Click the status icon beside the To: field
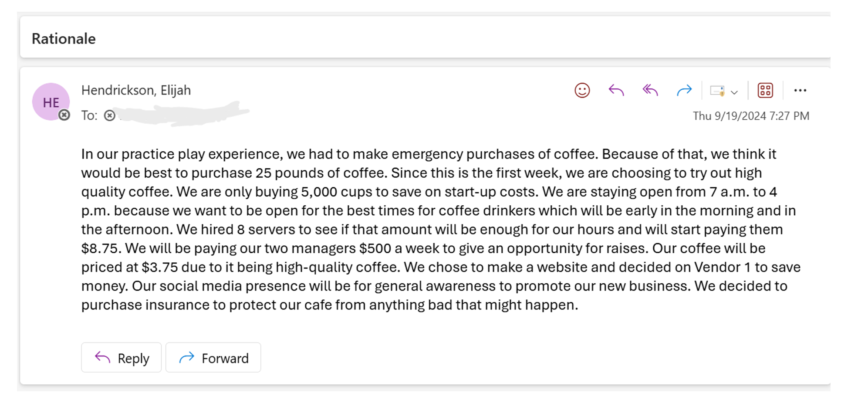 coord(110,115)
